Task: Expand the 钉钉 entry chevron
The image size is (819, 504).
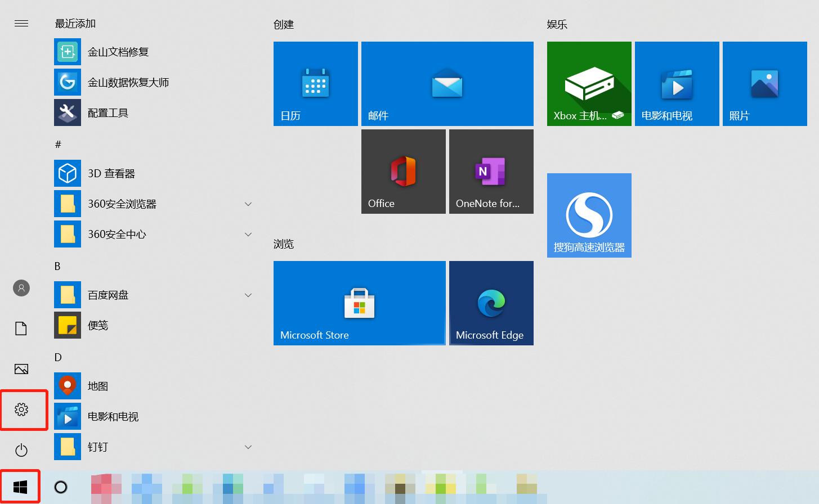Action: coord(248,446)
